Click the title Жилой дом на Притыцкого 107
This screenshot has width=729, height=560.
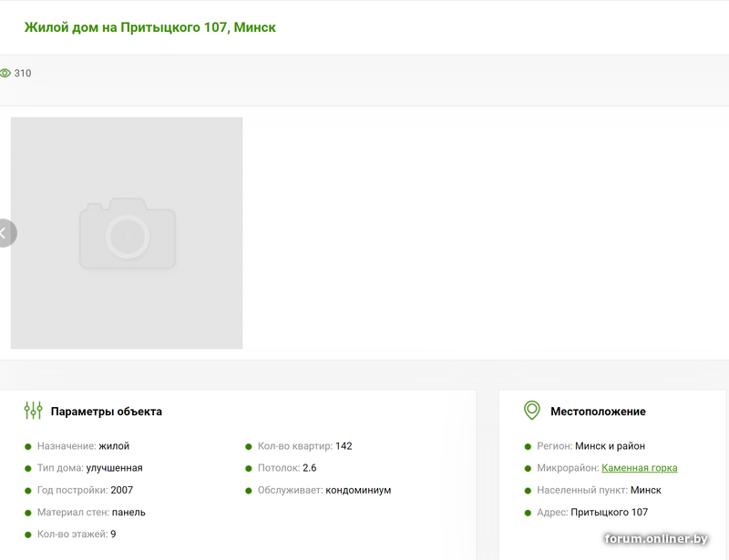tap(150, 27)
